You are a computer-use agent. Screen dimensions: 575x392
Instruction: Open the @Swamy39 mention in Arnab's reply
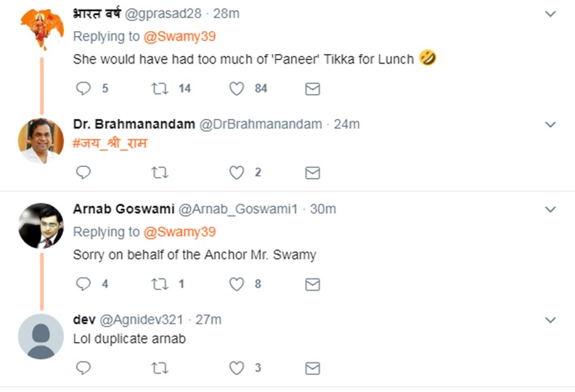pyautogui.click(x=179, y=232)
